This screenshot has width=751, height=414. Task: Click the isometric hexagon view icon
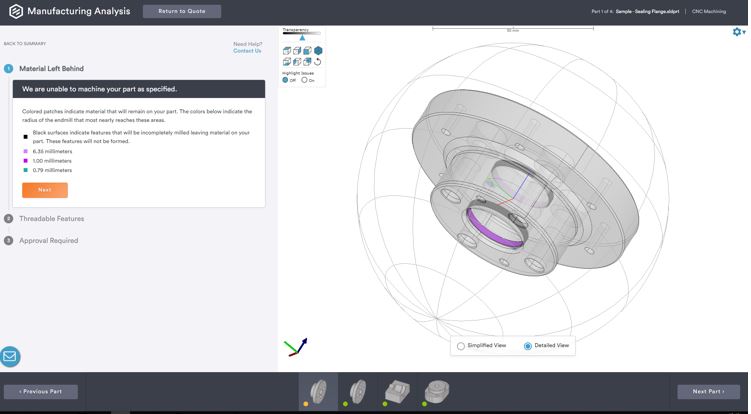[318, 51]
